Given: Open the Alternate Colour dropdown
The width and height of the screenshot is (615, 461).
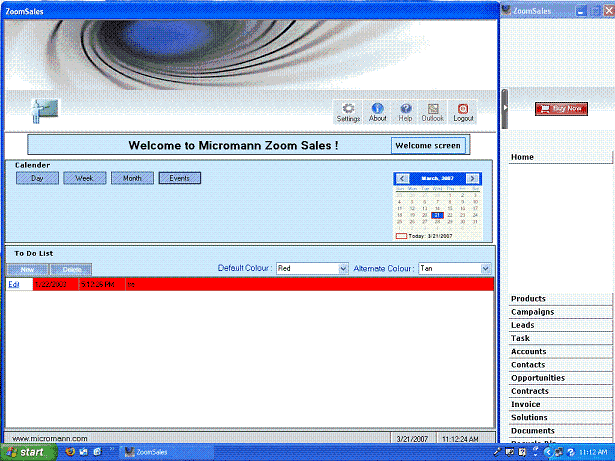Looking at the screenshot, I should [x=486, y=269].
